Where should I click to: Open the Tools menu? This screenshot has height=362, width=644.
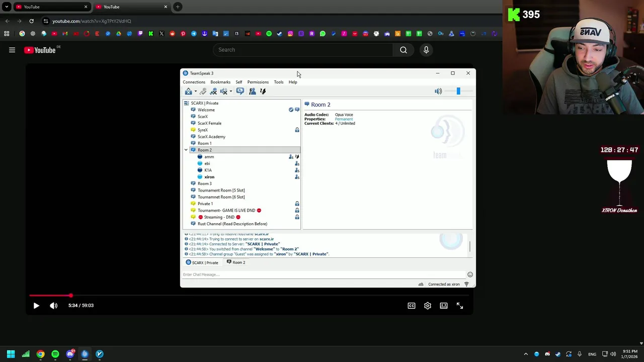click(x=279, y=82)
